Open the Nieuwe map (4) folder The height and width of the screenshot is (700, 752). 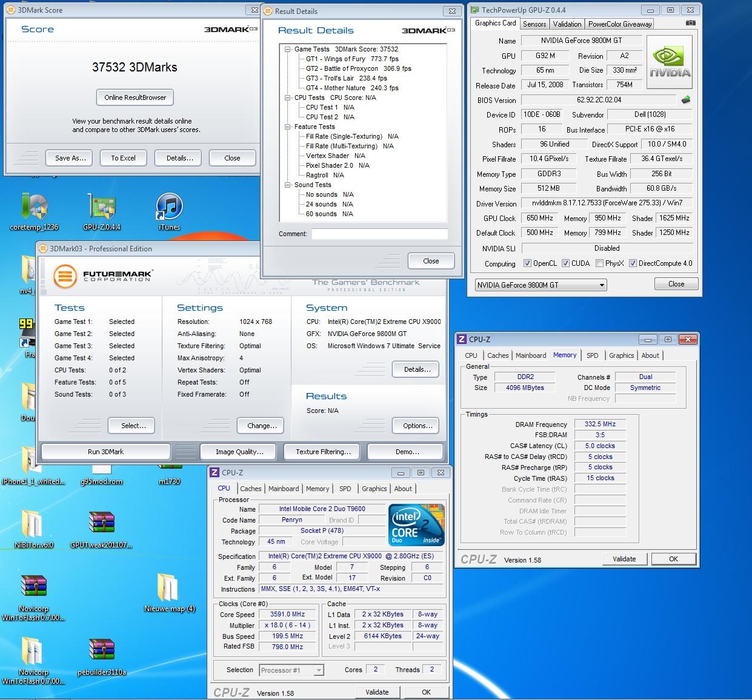[x=169, y=592]
